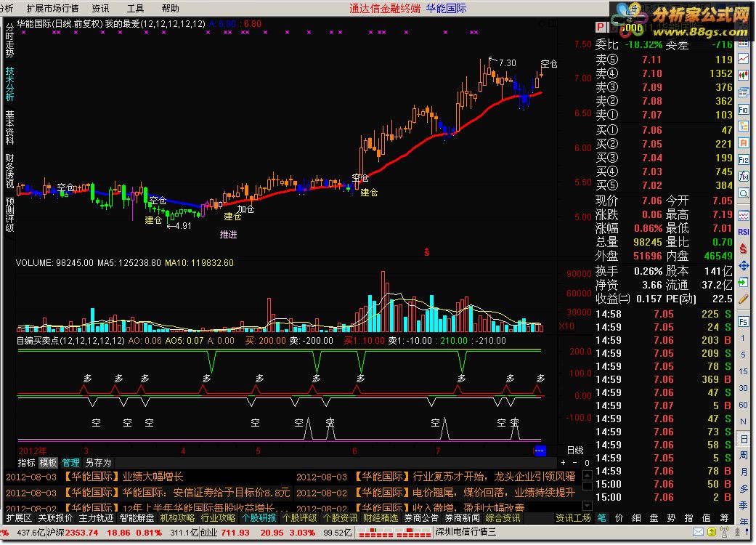Open the 资讯 menu

(100, 8)
